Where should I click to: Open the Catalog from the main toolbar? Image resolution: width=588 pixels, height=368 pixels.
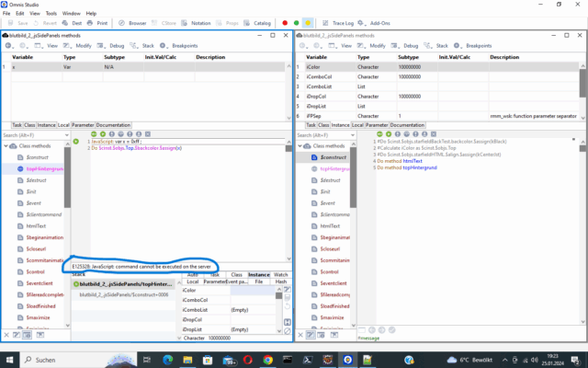258,22
